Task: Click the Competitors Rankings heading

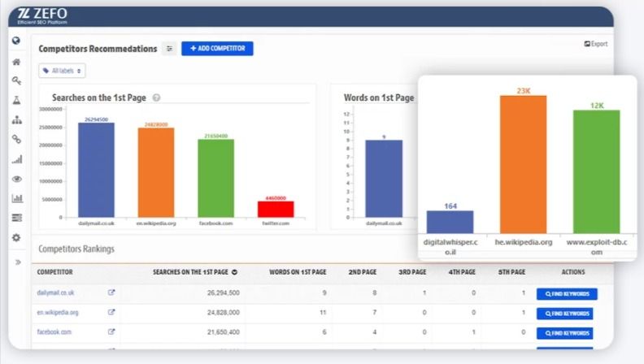Action: (x=76, y=249)
